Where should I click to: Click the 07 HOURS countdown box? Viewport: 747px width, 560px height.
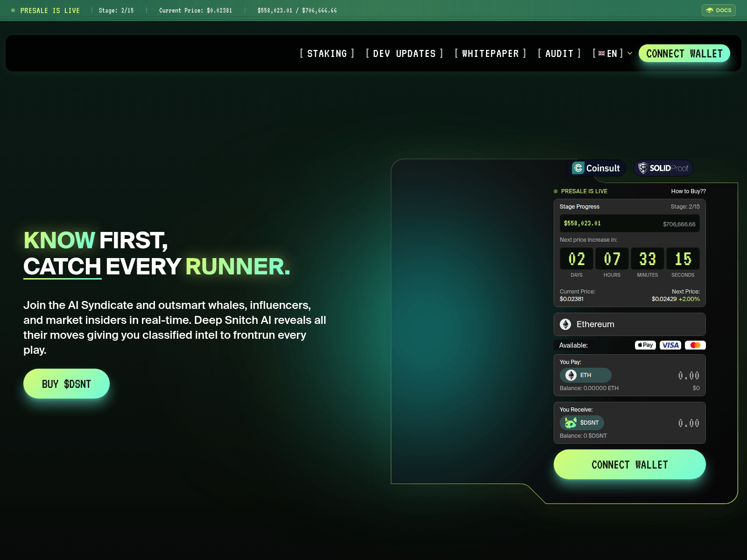pyautogui.click(x=612, y=259)
